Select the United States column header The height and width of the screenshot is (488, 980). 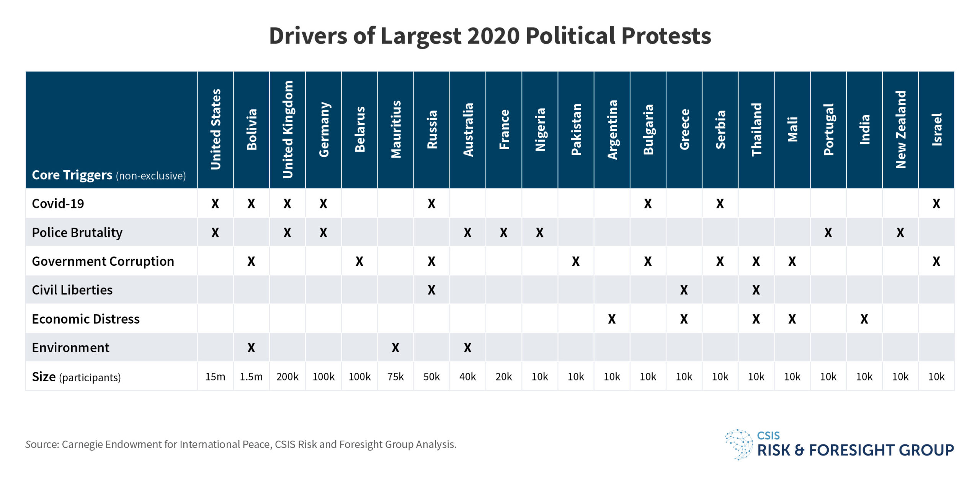click(216, 129)
